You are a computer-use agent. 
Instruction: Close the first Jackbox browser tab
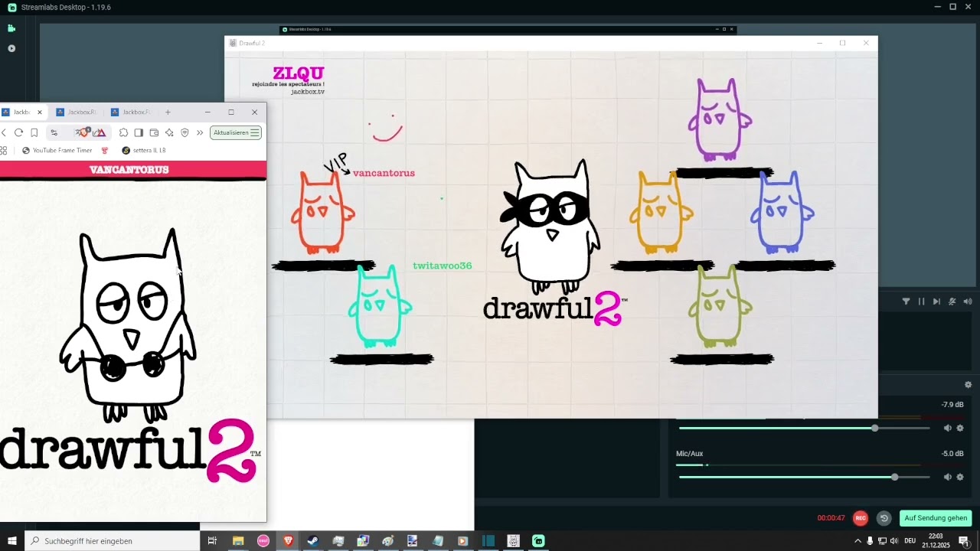coord(40,112)
